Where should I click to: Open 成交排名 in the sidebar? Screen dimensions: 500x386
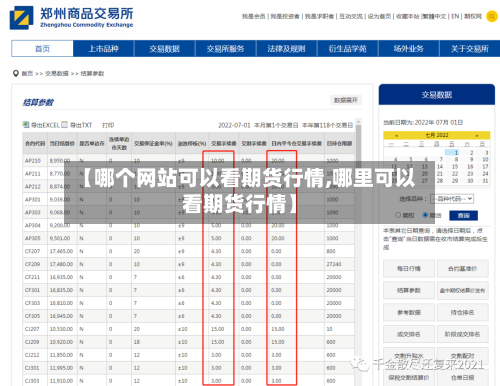(x=409, y=334)
